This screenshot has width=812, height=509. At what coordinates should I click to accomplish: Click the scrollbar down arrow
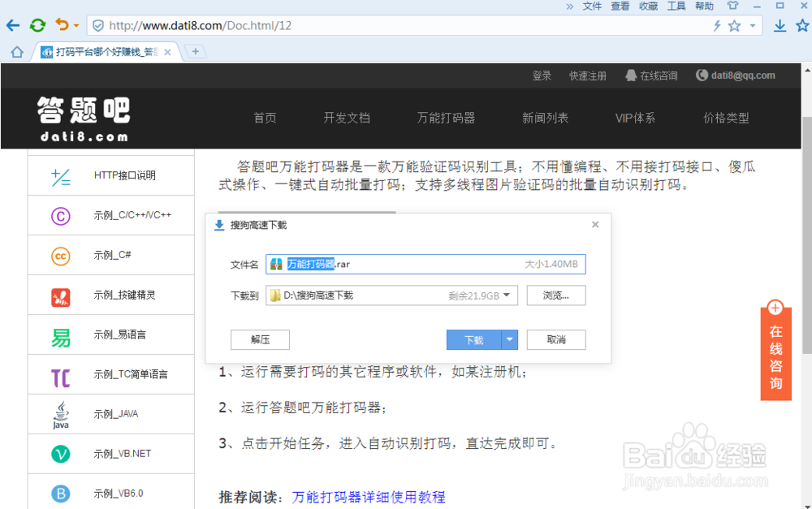(x=807, y=506)
